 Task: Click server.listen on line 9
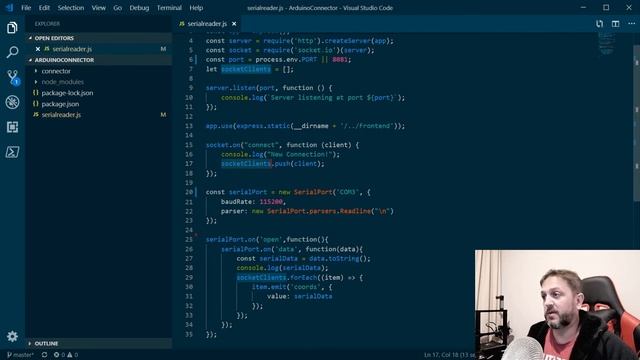(231, 88)
